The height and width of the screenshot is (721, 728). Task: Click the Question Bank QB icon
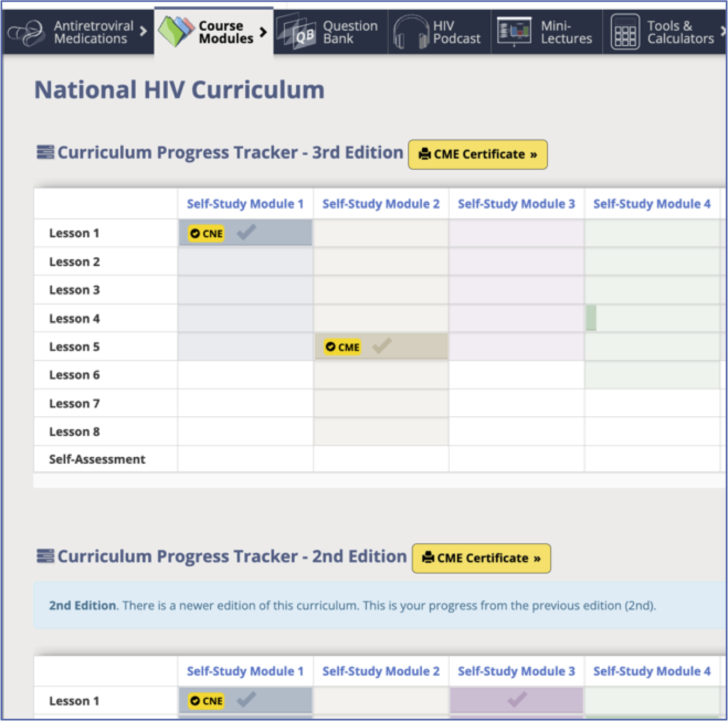[296, 32]
